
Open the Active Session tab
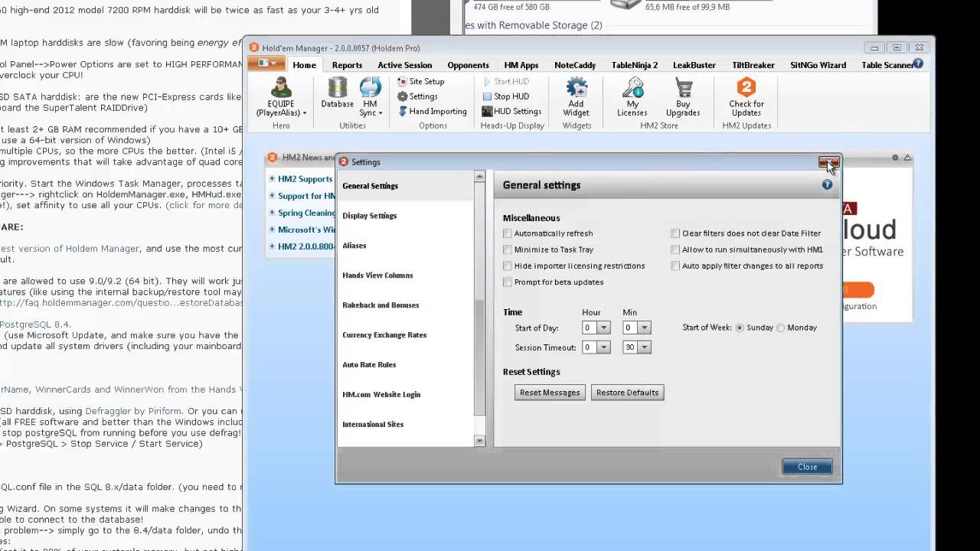404,65
